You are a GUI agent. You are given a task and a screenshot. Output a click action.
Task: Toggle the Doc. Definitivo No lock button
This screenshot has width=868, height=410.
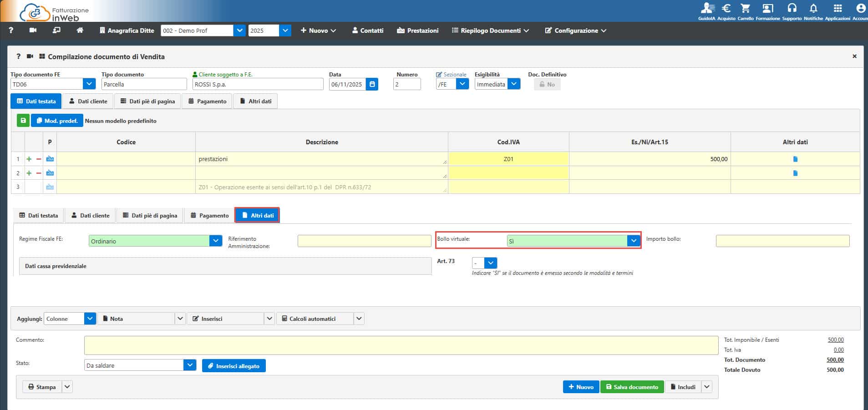pos(547,84)
